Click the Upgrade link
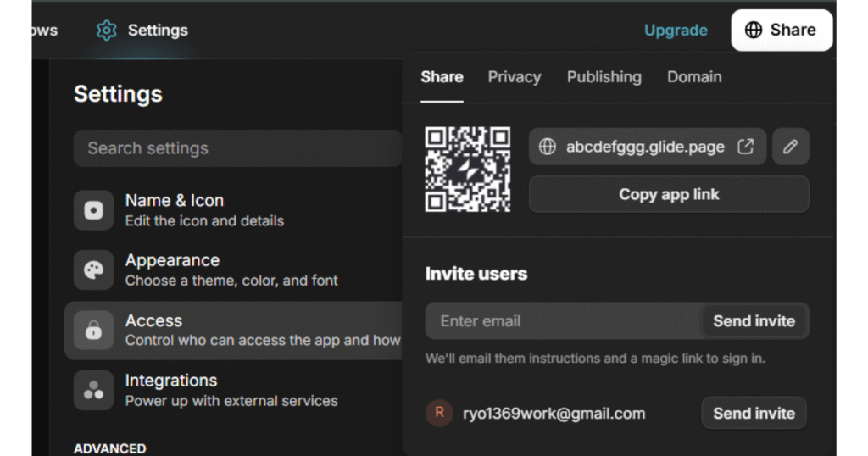868x456 pixels. pos(676,30)
